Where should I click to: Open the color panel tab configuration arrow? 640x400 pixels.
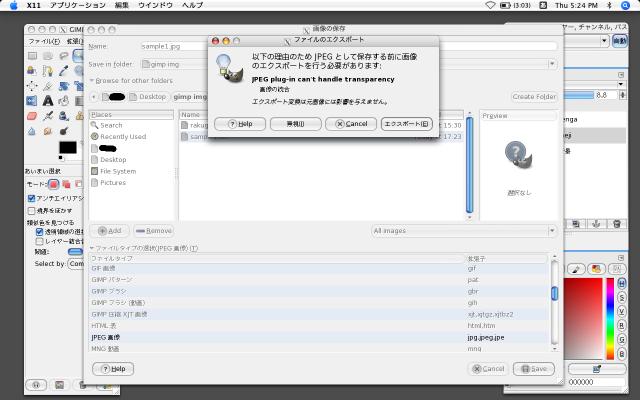(x=621, y=258)
